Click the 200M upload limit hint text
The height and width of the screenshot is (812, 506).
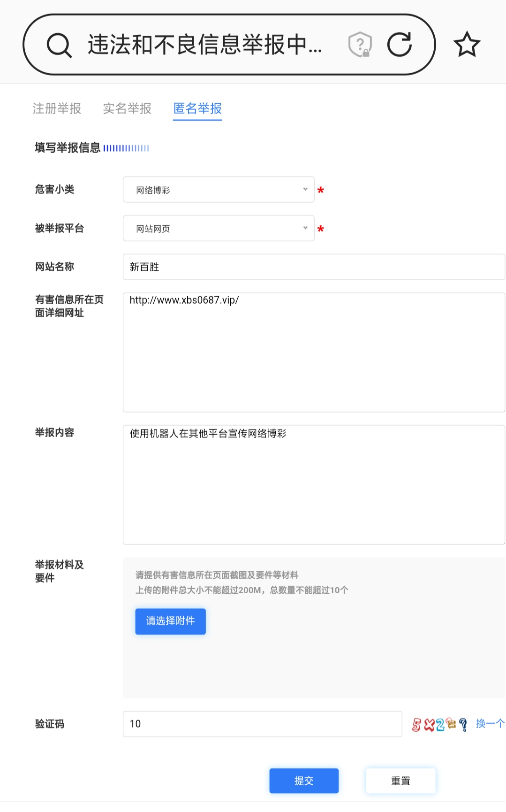tap(242, 590)
